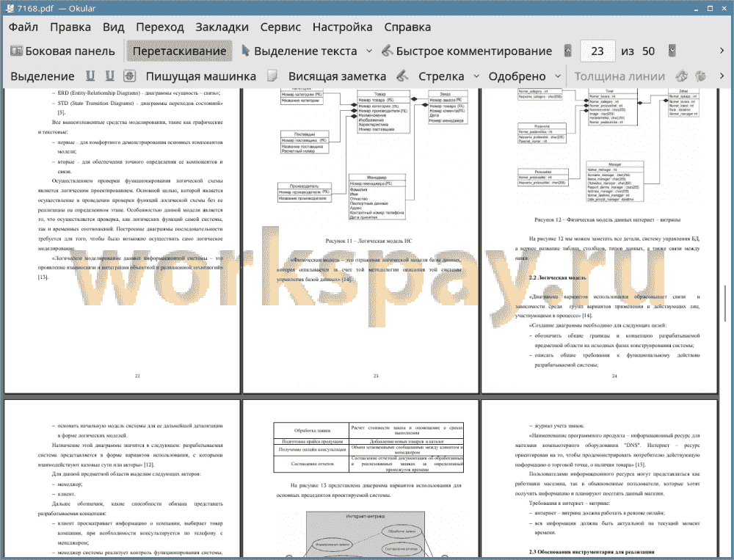The width and height of the screenshot is (734, 560).
Task: Show hidden items of the annotation toolbar
Action: coord(722,76)
